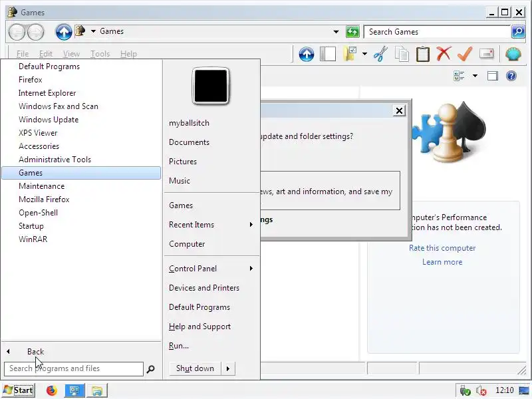Click the Copy toolbar icon
The height and width of the screenshot is (399, 532).
click(402, 54)
